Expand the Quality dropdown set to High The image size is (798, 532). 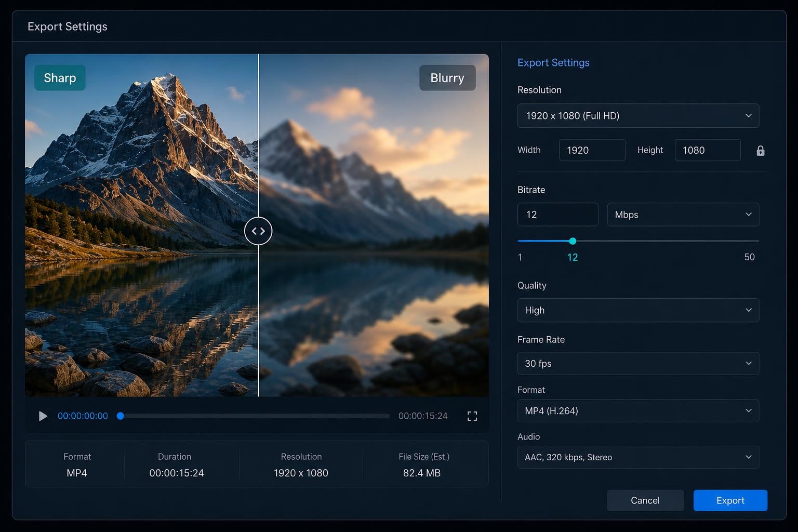(x=638, y=310)
